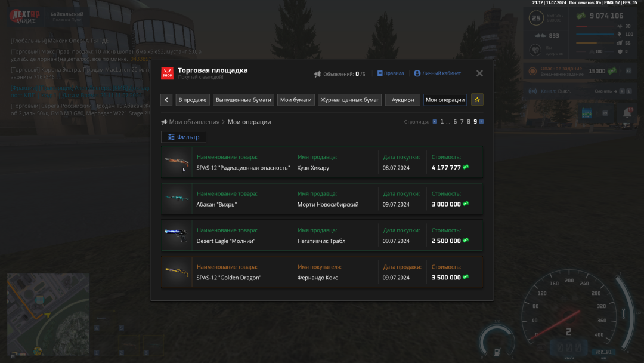Go to previous page arrow

[435, 122]
